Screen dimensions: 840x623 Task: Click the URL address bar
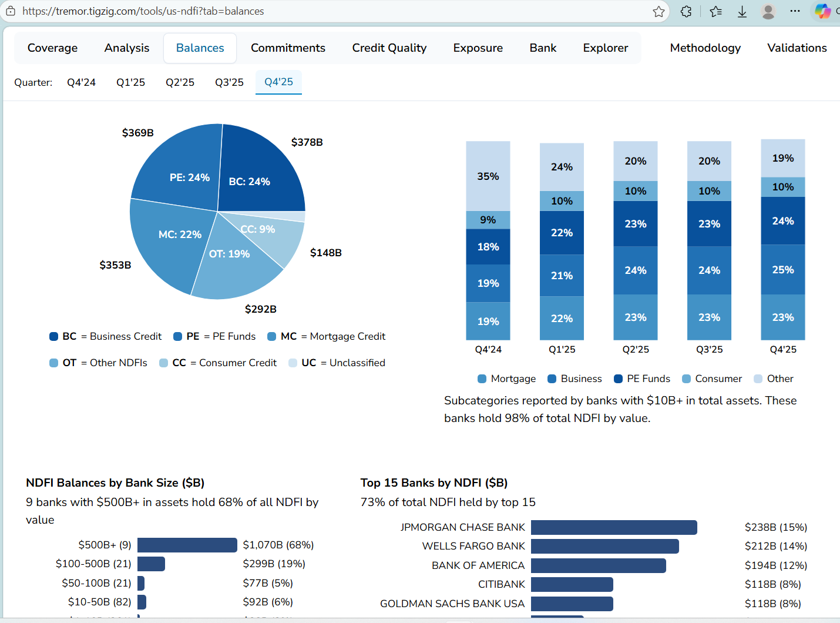(x=335, y=11)
